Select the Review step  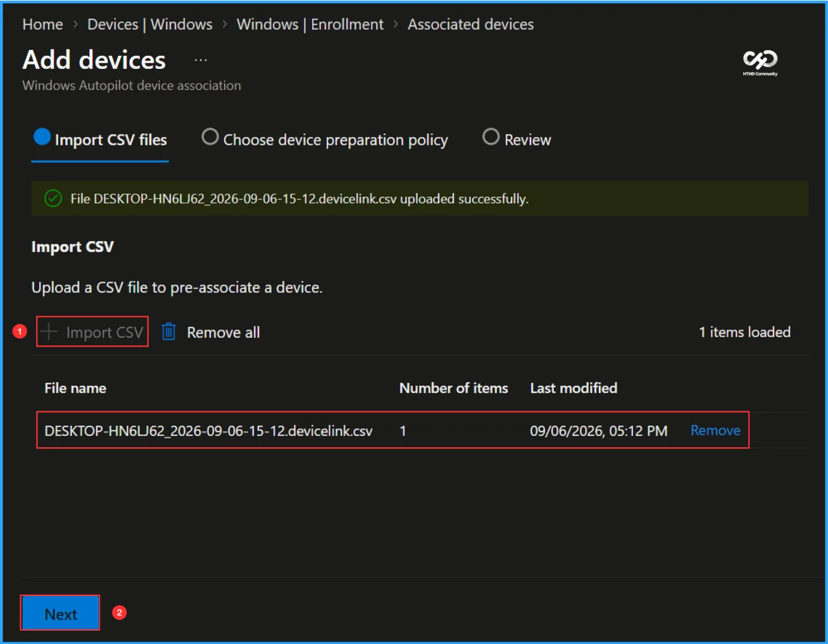[517, 139]
